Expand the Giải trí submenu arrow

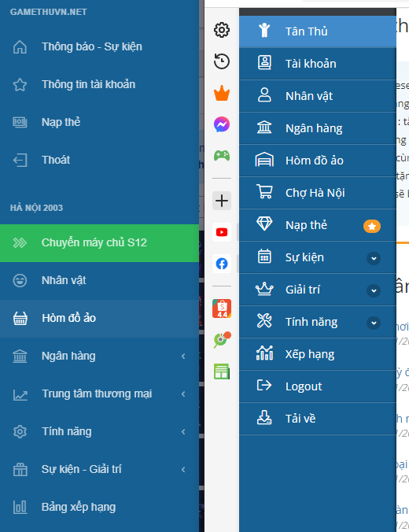tap(374, 290)
